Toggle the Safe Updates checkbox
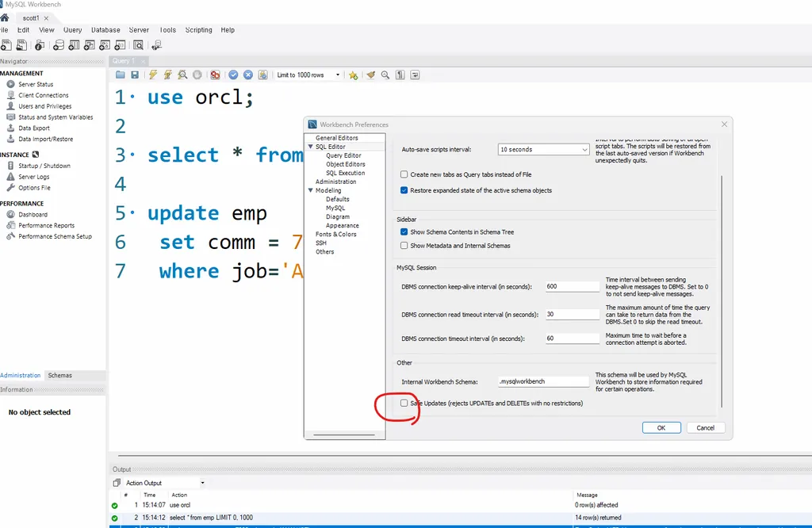812x528 pixels. (404, 404)
